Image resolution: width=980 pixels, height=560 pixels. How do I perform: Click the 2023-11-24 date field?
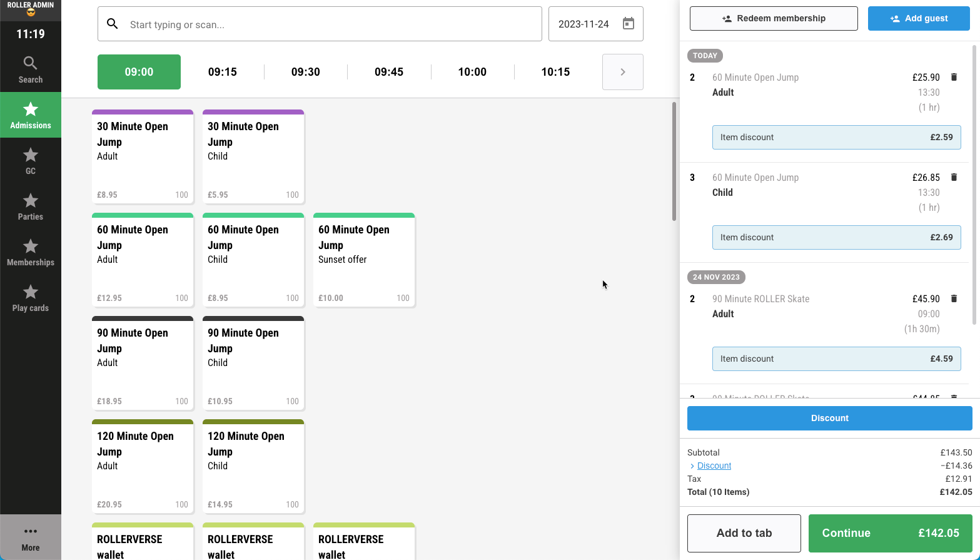tap(596, 24)
